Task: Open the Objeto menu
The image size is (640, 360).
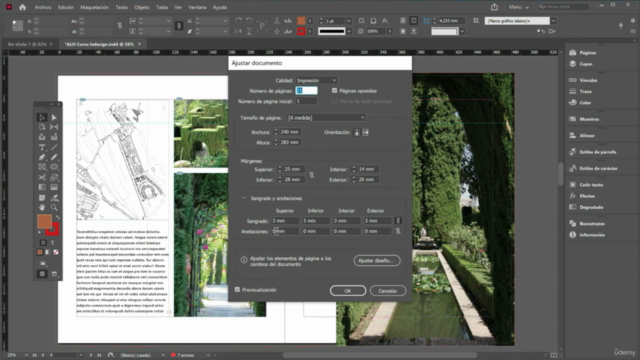Action: pyautogui.click(x=142, y=7)
